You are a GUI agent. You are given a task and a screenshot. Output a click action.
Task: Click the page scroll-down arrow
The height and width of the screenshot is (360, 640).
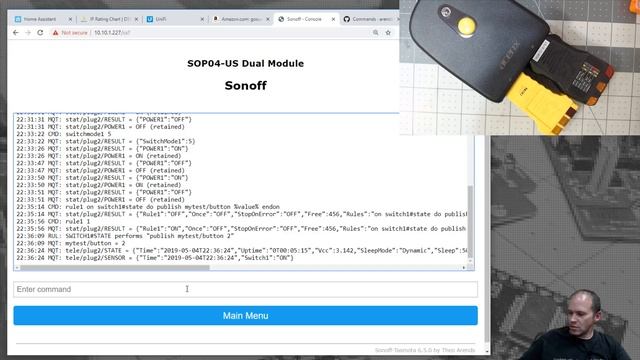point(487,351)
